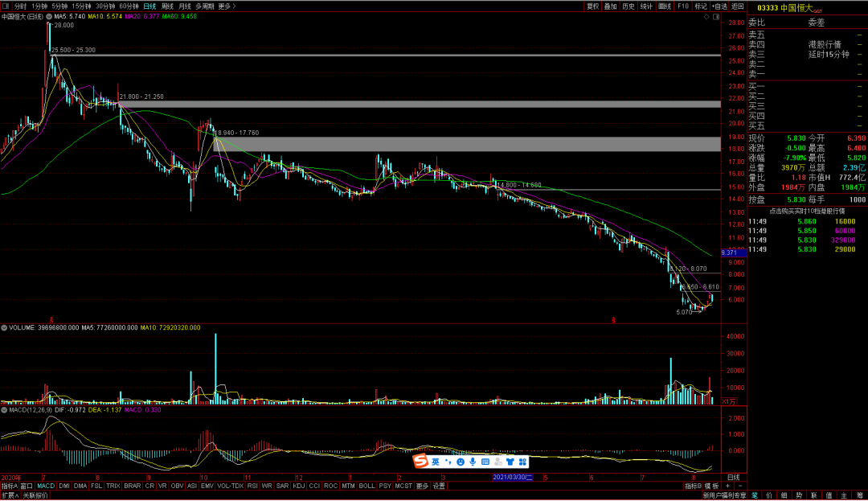Select MACD indicator tab

pyautogui.click(x=46, y=486)
